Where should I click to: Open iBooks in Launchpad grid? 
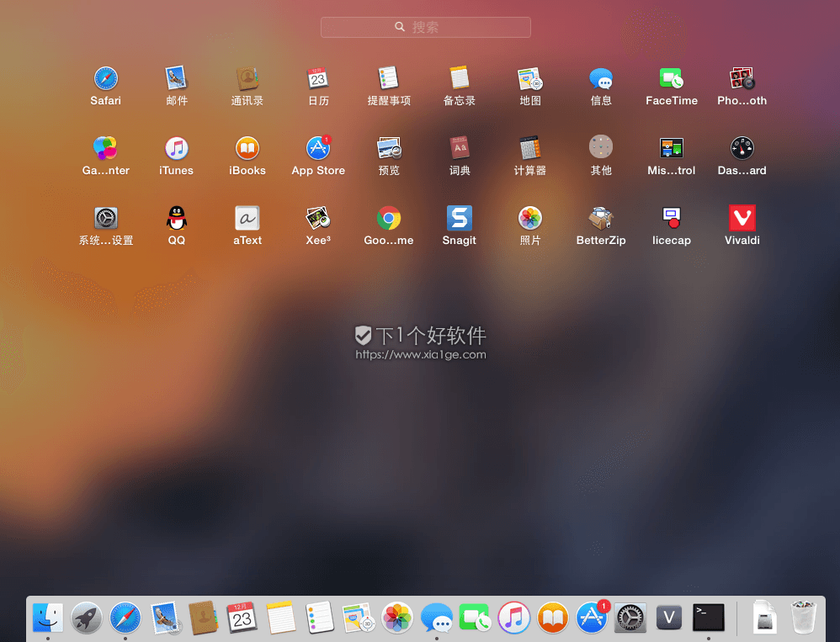[x=247, y=148]
